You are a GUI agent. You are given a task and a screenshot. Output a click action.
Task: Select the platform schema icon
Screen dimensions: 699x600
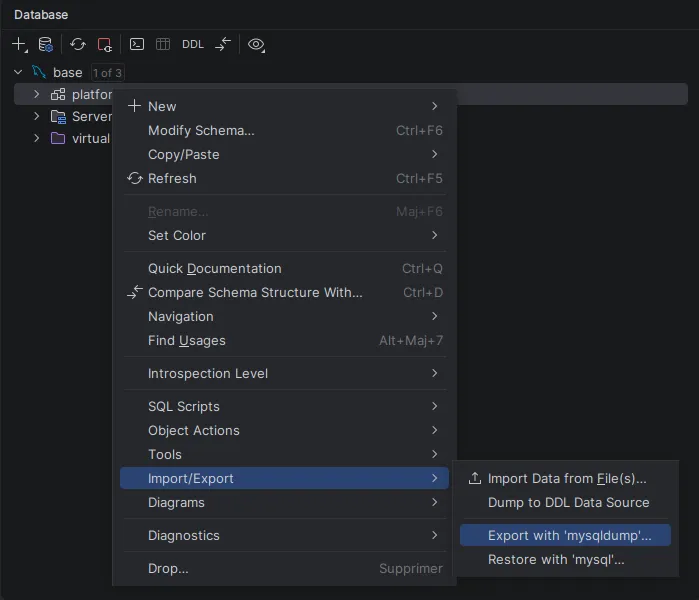58,95
